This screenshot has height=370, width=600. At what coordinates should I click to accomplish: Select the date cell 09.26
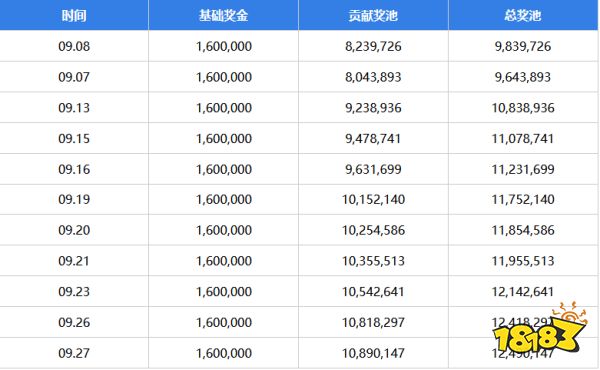[x=74, y=322]
